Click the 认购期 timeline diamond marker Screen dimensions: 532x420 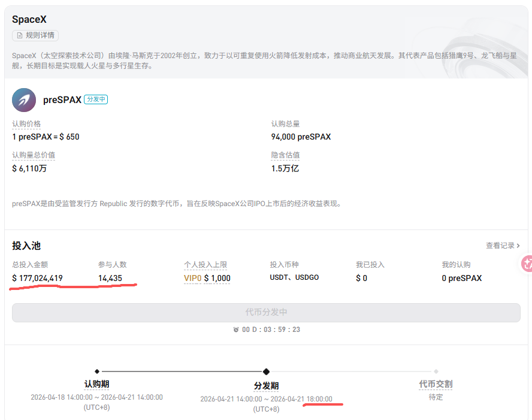pos(98,371)
